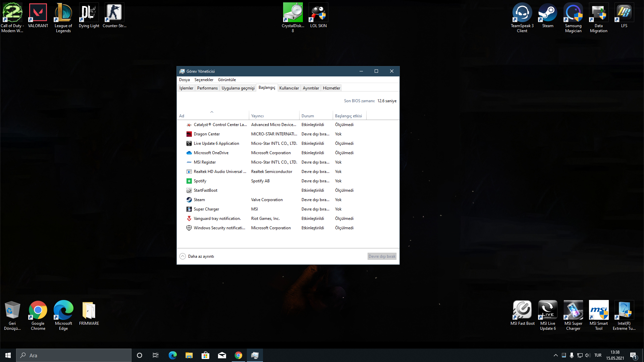Screen dimensions: 644x362
Task: Open Cortana circle on taskbar
Action: point(140,355)
